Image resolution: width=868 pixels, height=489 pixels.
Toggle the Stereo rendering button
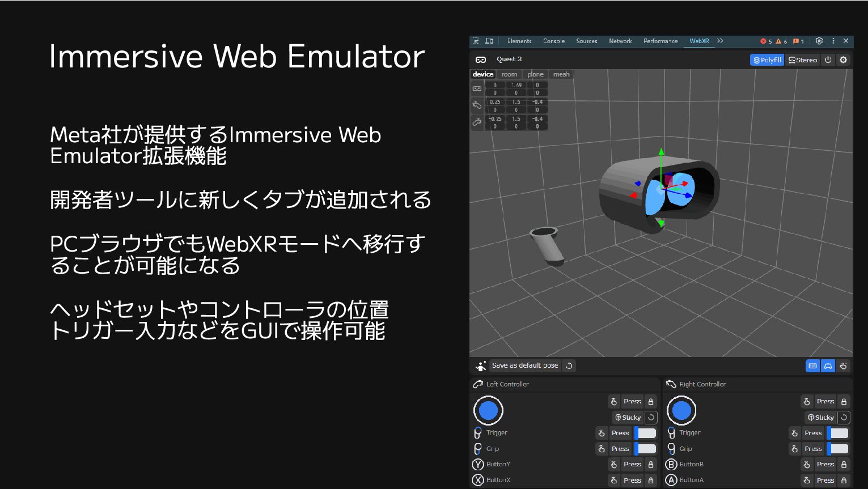pyautogui.click(x=803, y=59)
